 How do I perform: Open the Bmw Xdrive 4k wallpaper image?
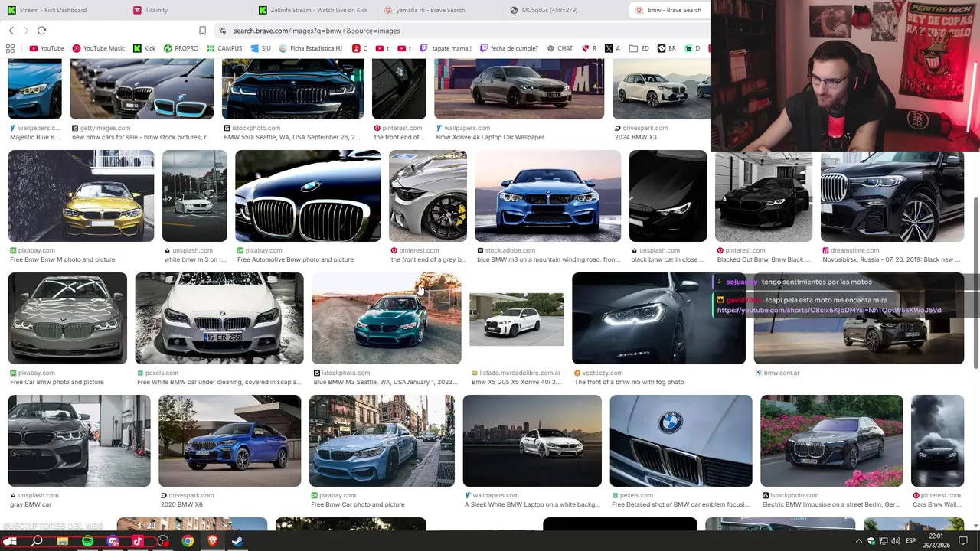[x=519, y=90]
